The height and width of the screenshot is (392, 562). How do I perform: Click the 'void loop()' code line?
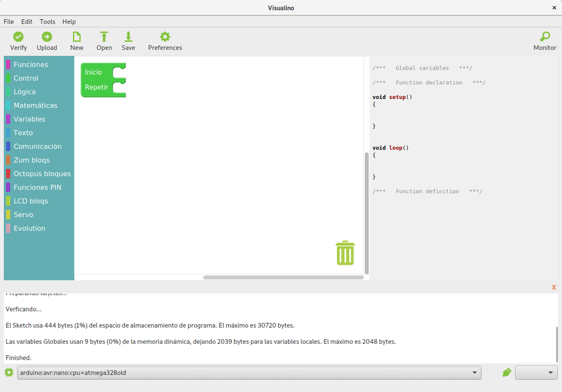click(x=391, y=148)
